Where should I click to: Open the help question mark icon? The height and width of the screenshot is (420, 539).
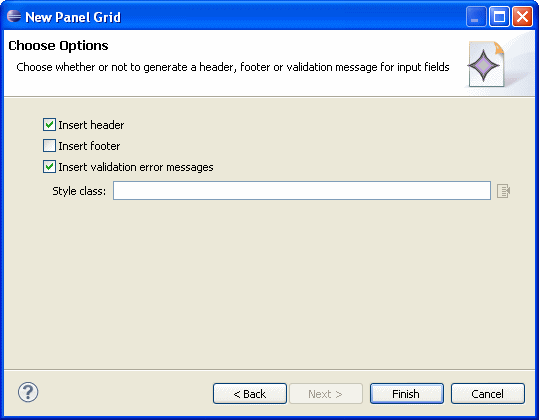tap(28, 392)
